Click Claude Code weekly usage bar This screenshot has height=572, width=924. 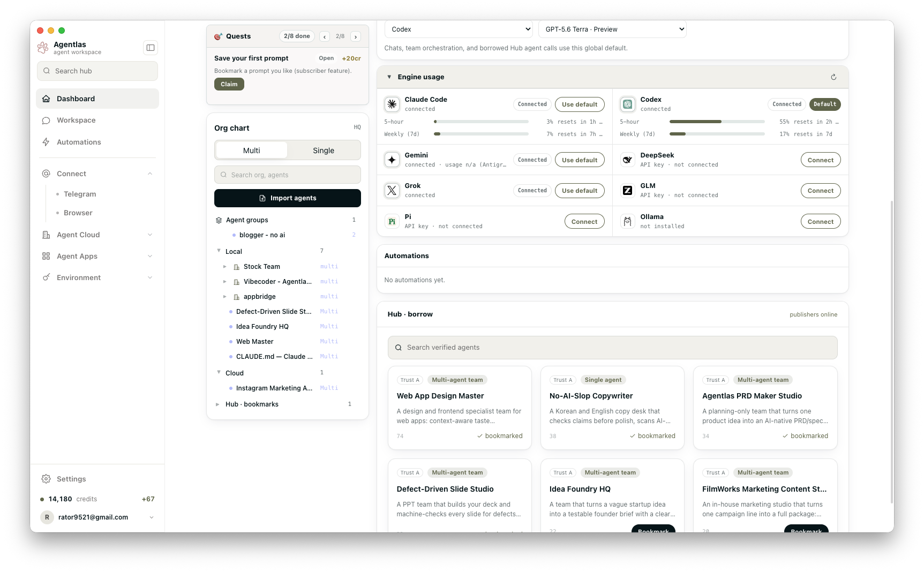pos(481,134)
